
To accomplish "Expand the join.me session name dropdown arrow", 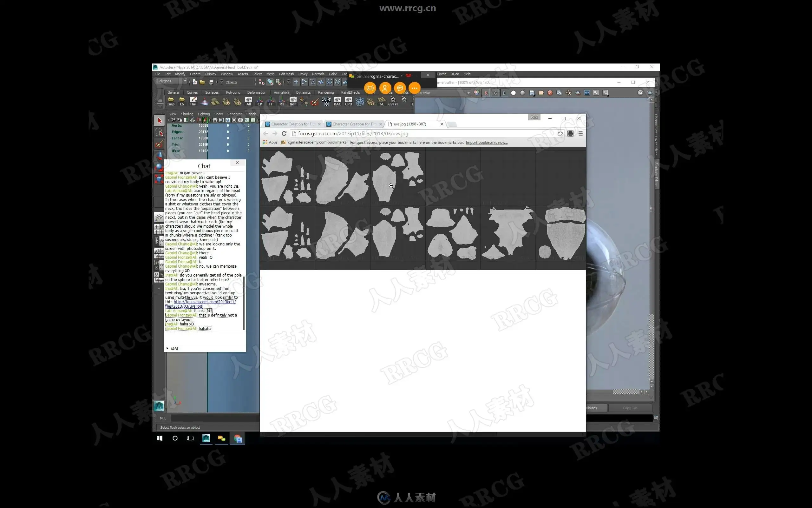I will pyautogui.click(x=402, y=76).
